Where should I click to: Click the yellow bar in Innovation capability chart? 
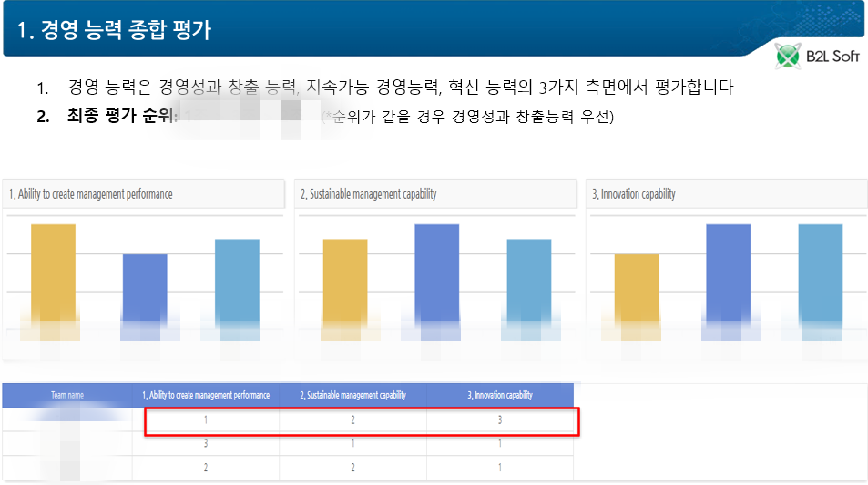tap(637, 290)
